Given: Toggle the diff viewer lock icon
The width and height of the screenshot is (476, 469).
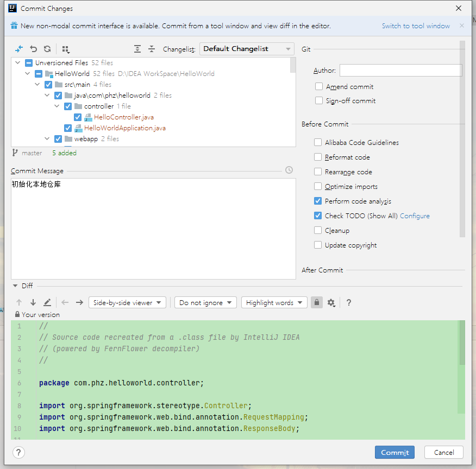Looking at the screenshot, I should [317, 302].
